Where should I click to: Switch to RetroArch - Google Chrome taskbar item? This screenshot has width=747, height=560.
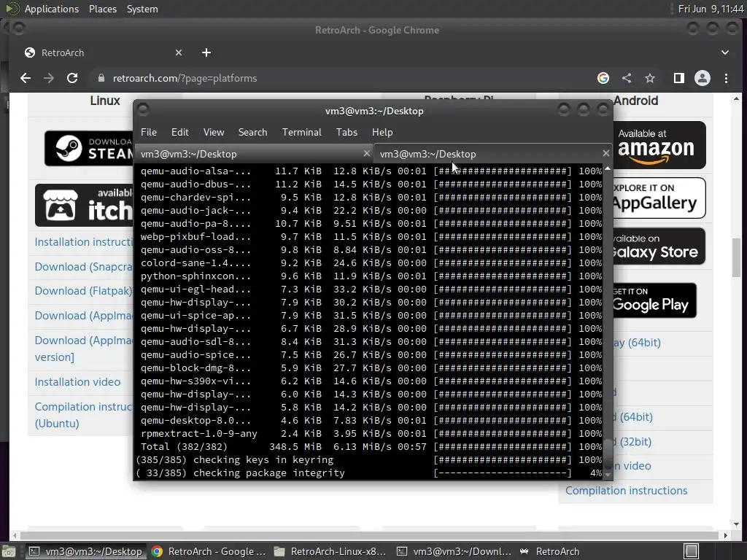coord(209,551)
